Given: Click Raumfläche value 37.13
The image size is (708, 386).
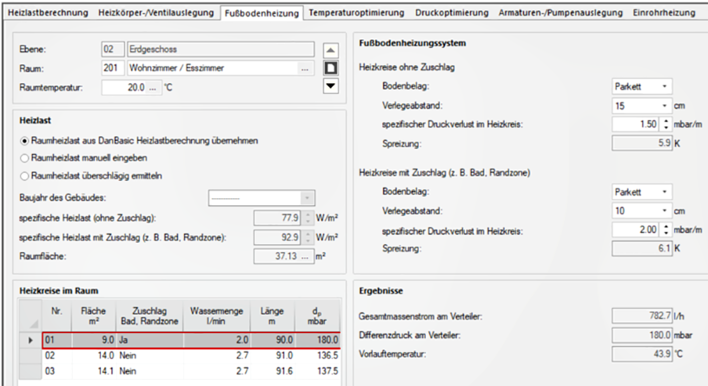Looking at the screenshot, I should click(x=277, y=256).
